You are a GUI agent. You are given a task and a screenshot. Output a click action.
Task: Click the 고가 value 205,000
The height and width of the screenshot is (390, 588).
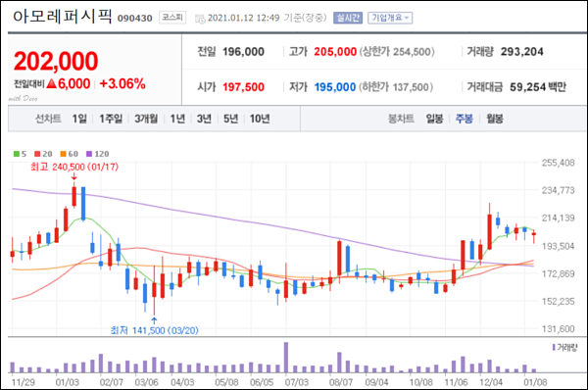point(335,52)
